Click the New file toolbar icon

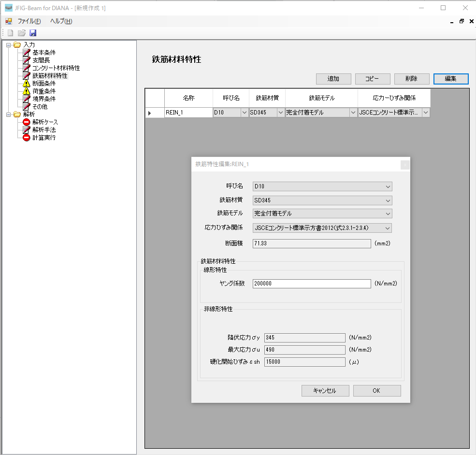click(10, 33)
